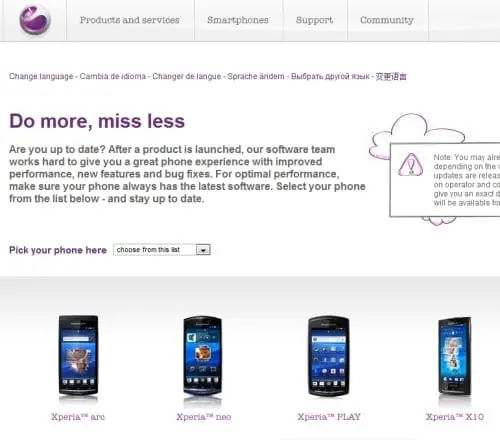The width and height of the screenshot is (500, 442).
Task: Expand the phone list dropdown arrow
Action: coord(203,250)
